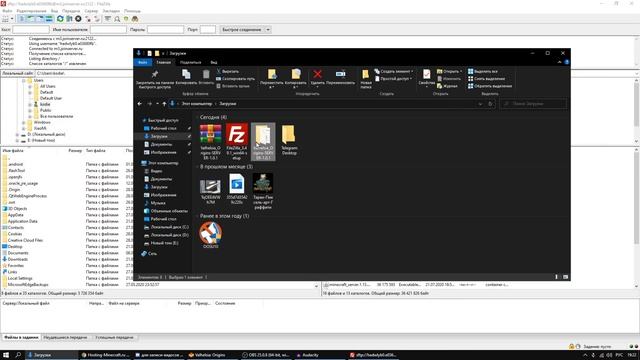Click Explorer back navigation arrow
This screenshot has height=360, width=640.
point(140,104)
